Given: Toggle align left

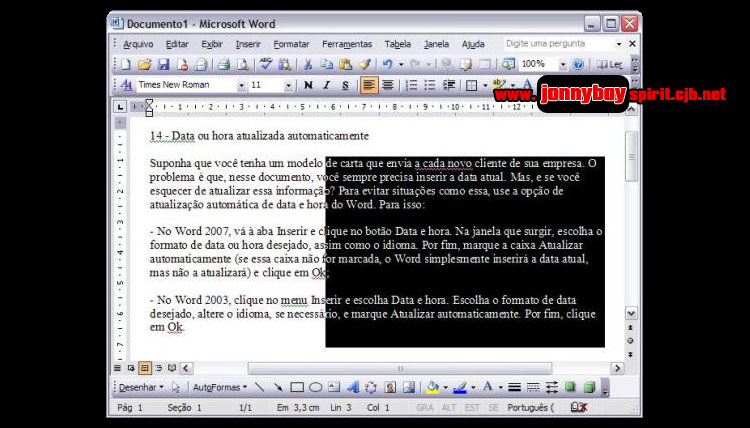Looking at the screenshot, I should [368, 85].
